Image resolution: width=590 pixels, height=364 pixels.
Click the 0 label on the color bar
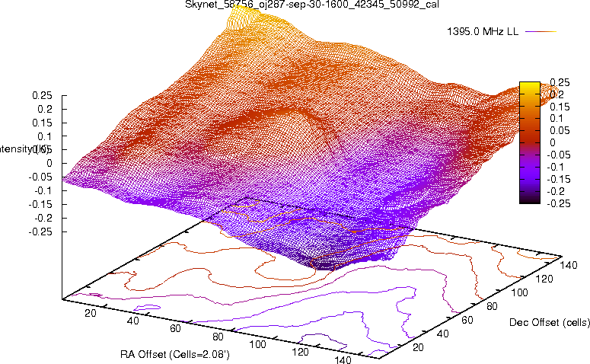point(553,142)
